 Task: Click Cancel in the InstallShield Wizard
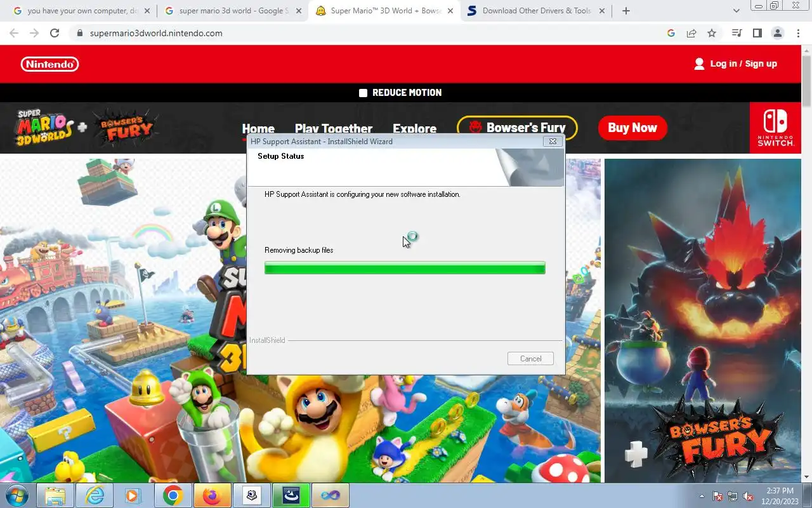click(530, 359)
